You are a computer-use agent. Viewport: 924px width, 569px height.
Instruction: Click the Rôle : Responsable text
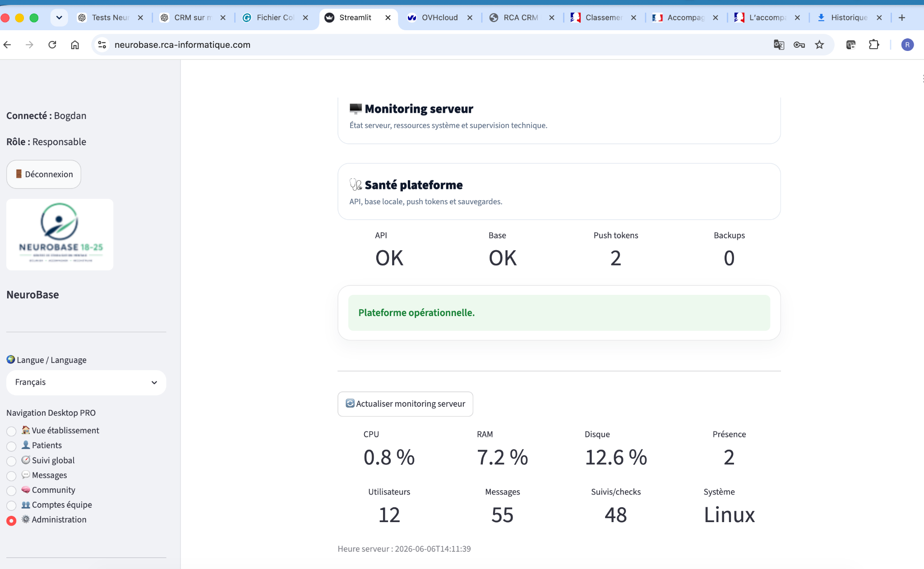click(46, 142)
